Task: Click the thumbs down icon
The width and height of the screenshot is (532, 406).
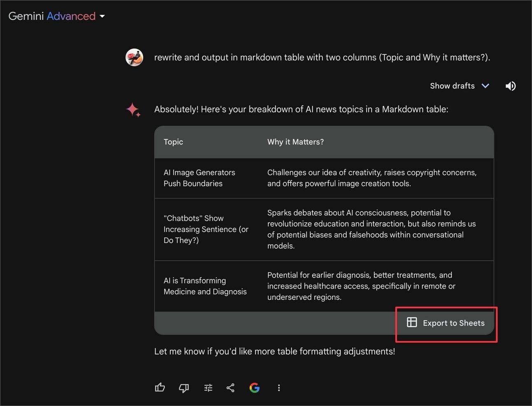Action: point(184,387)
